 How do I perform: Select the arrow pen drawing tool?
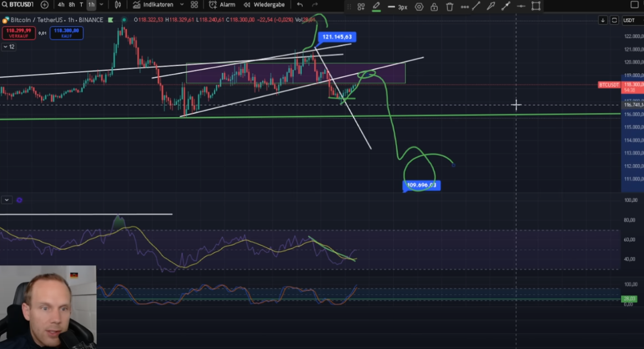491,6
